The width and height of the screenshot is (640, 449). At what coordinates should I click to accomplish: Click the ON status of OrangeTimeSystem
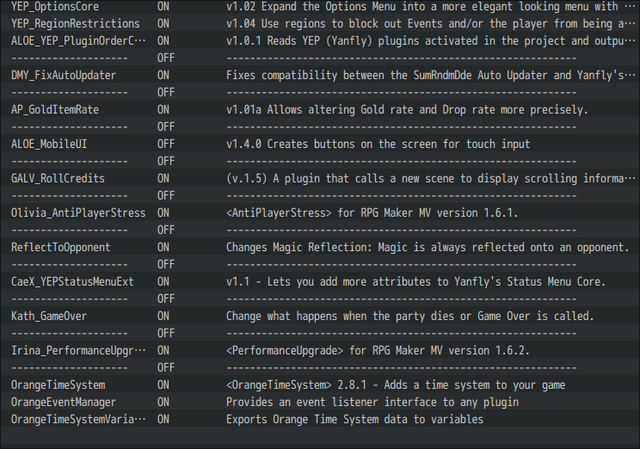pos(163,385)
